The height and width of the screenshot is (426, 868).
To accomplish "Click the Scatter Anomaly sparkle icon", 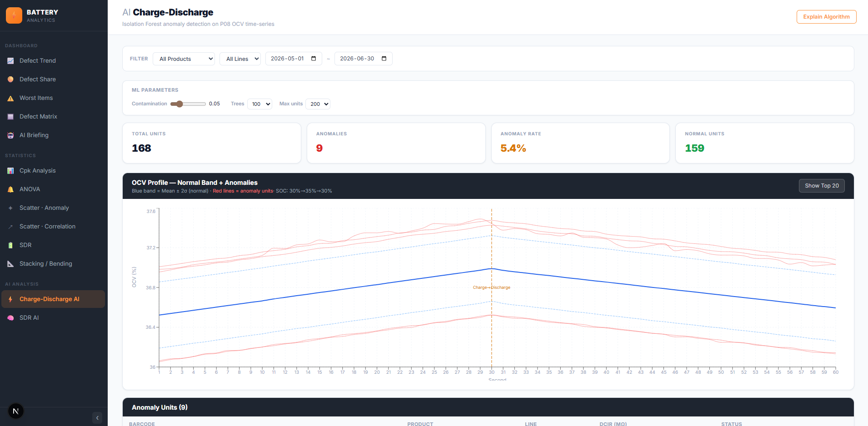I will coord(10,208).
